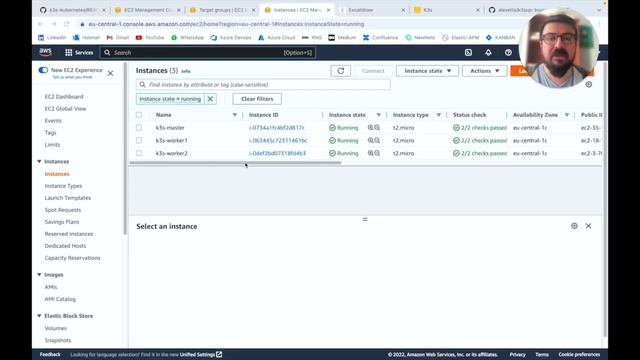The width and height of the screenshot is (640, 360).
Task: Open the Instances Info link
Action: (186, 71)
